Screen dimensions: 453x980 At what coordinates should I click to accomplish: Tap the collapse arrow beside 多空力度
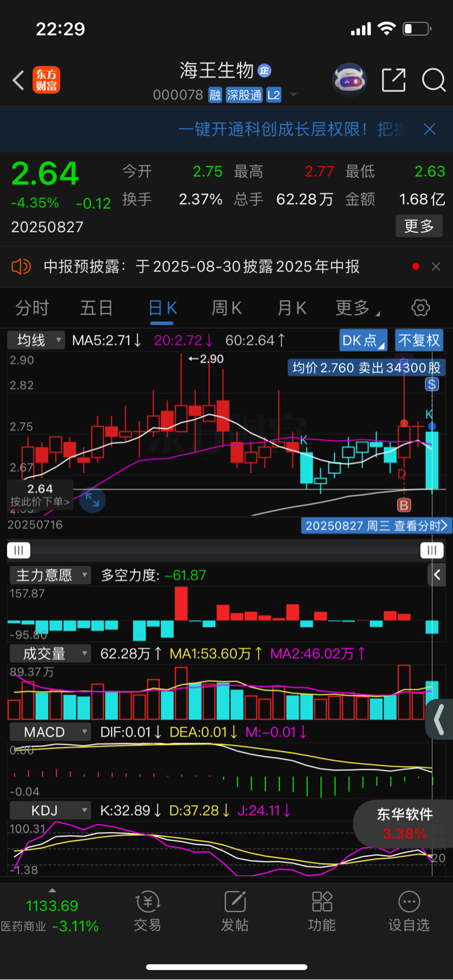pos(436,575)
